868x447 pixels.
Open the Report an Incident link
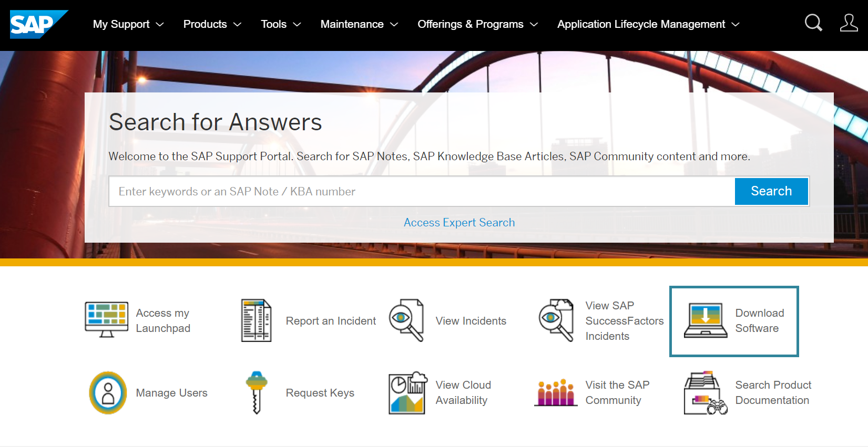click(x=331, y=321)
